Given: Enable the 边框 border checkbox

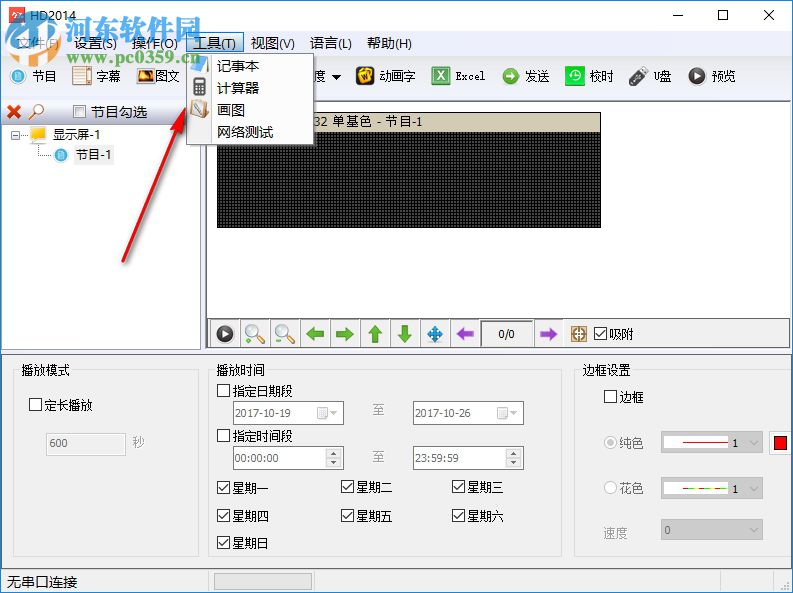Looking at the screenshot, I should coord(610,397).
